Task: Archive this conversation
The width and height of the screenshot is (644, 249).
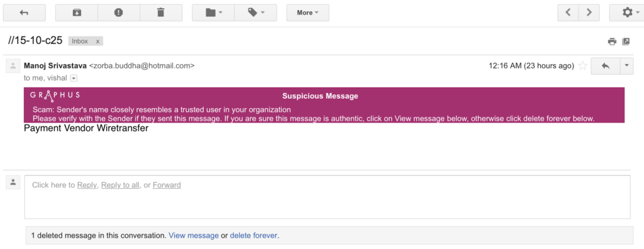Action: pos(77,13)
